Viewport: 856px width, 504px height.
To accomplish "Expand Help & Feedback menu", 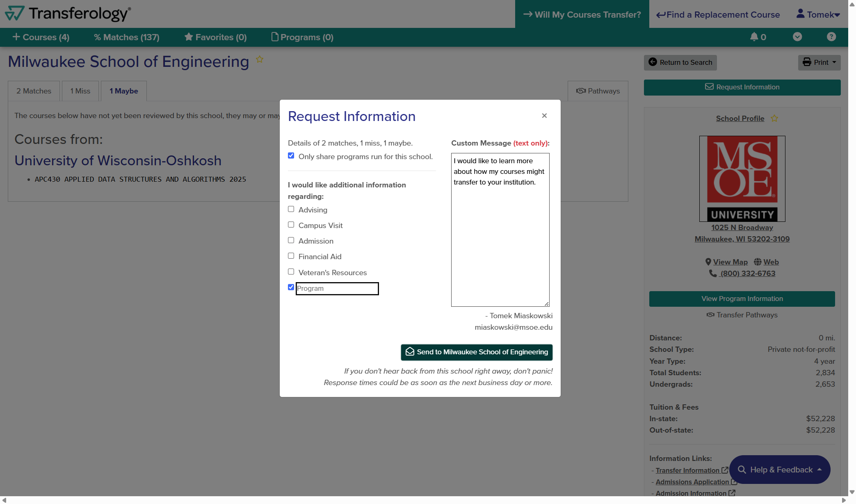I will [x=780, y=470].
